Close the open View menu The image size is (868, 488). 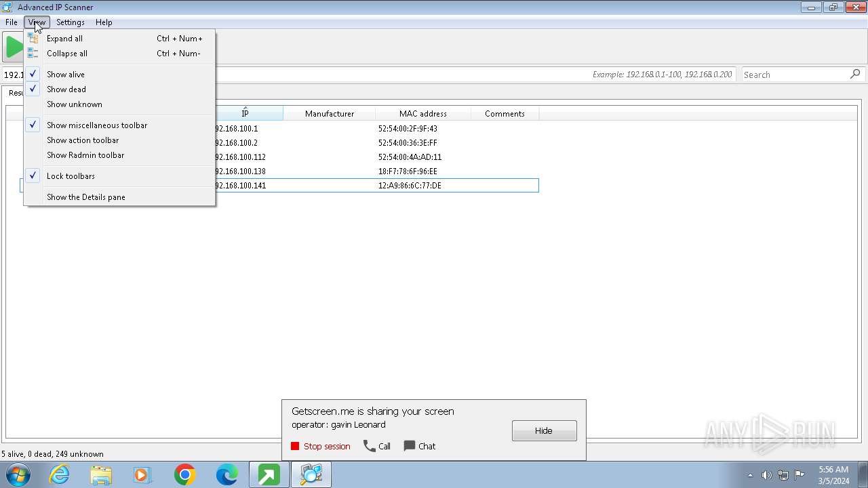pos(37,22)
